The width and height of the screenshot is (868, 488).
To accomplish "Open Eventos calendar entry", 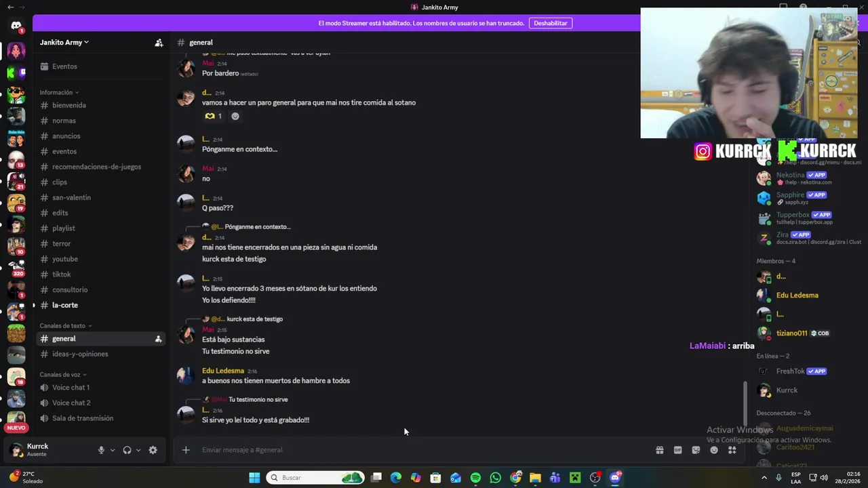I will click(x=64, y=66).
